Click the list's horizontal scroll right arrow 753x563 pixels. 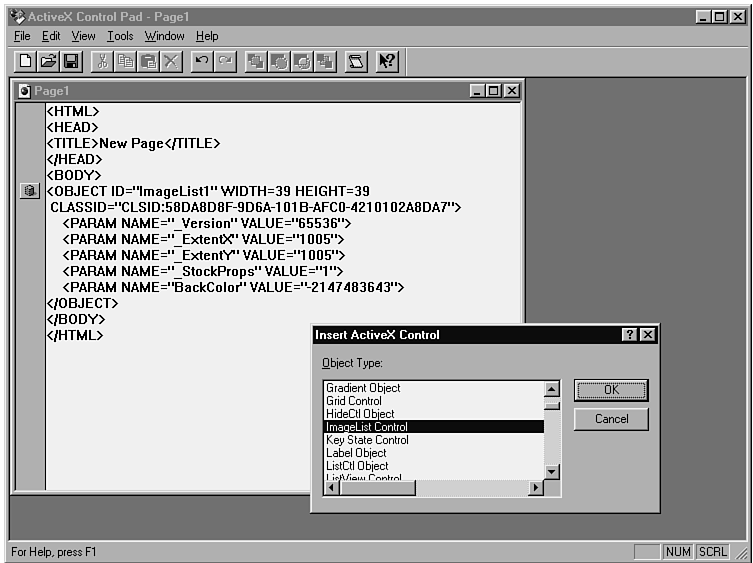pos(536,488)
